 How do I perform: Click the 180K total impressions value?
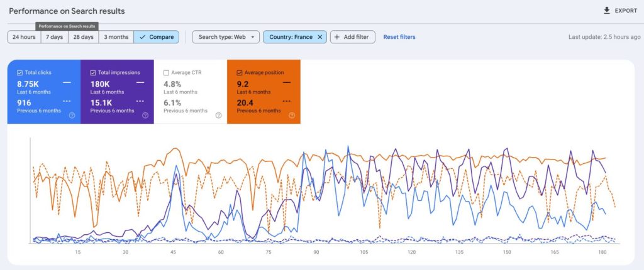click(99, 84)
